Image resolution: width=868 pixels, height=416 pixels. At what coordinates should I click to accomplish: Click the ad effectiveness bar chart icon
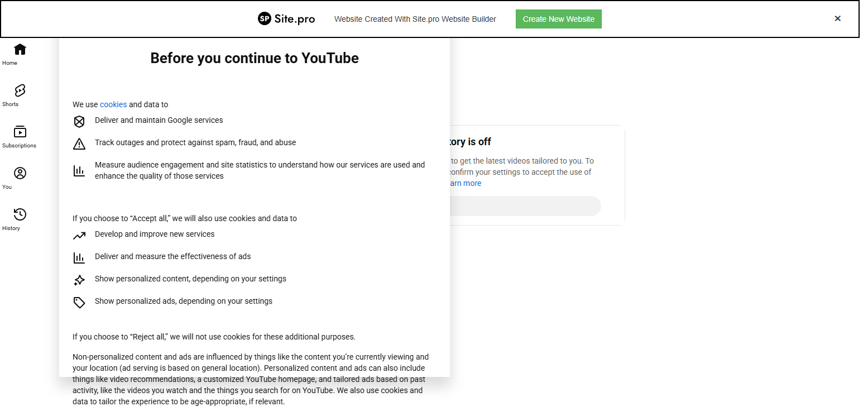[79, 258]
